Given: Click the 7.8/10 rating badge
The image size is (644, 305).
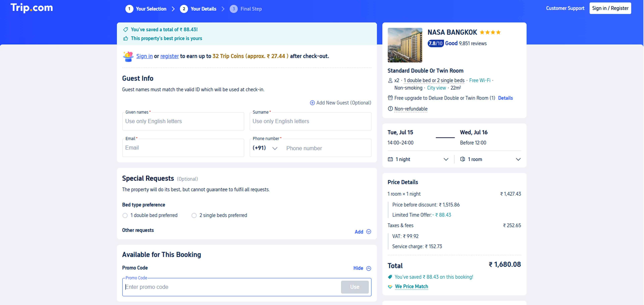Looking at the screenshot, I should (436, 43).
